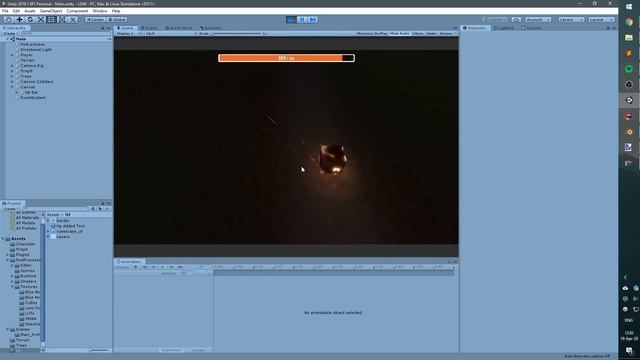Open the cloud services icon button
This screenshot has height=360, width=640.
pyautogui.click(x=516, y=20)
